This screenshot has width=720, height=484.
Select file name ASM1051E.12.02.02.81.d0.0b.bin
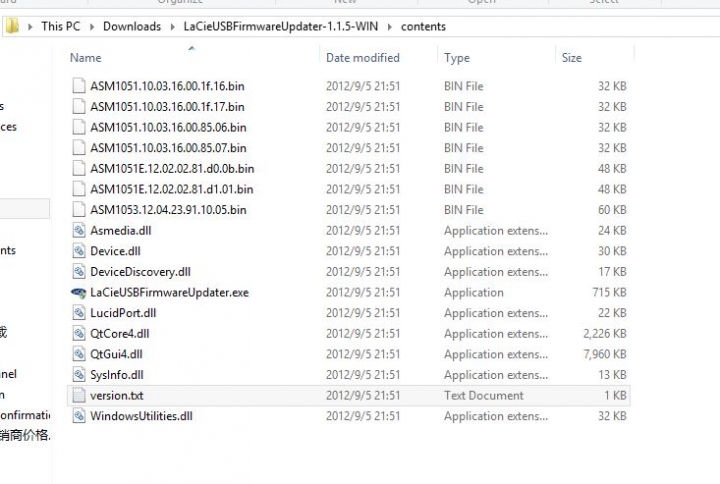pos(172,169)
